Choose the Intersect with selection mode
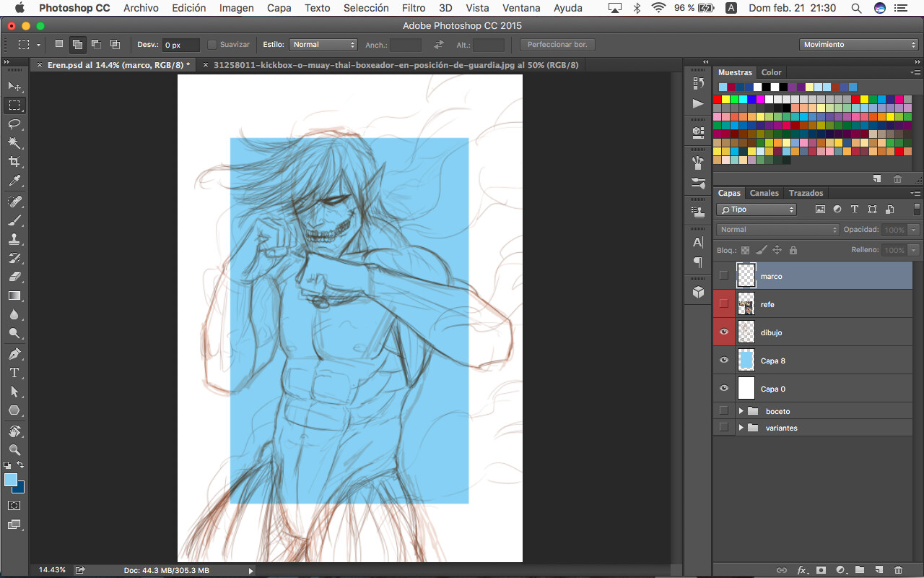The image size is (924, 578). (115, 44)
